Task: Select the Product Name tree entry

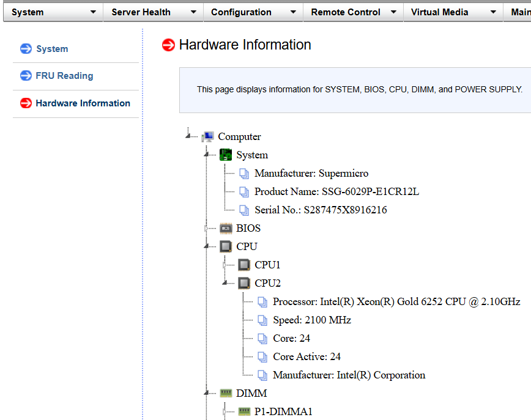Action: tap(336, 191)
